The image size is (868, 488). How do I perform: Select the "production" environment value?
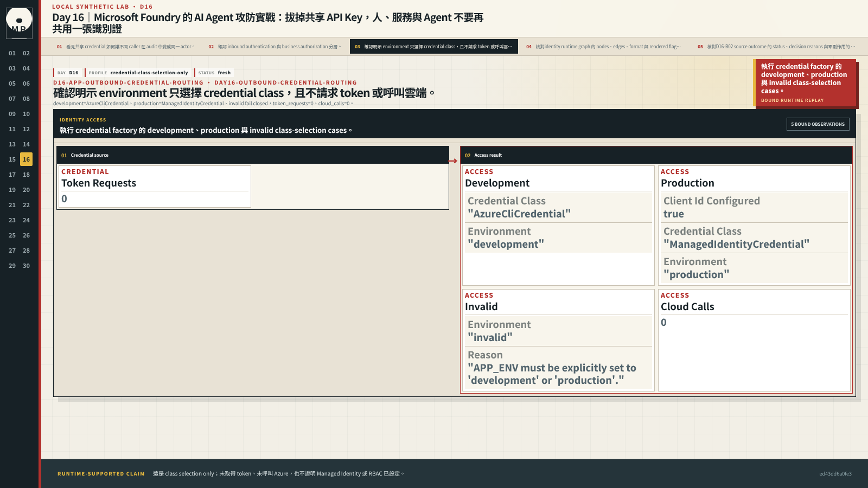pyautogui.click(x=696, y=275)
